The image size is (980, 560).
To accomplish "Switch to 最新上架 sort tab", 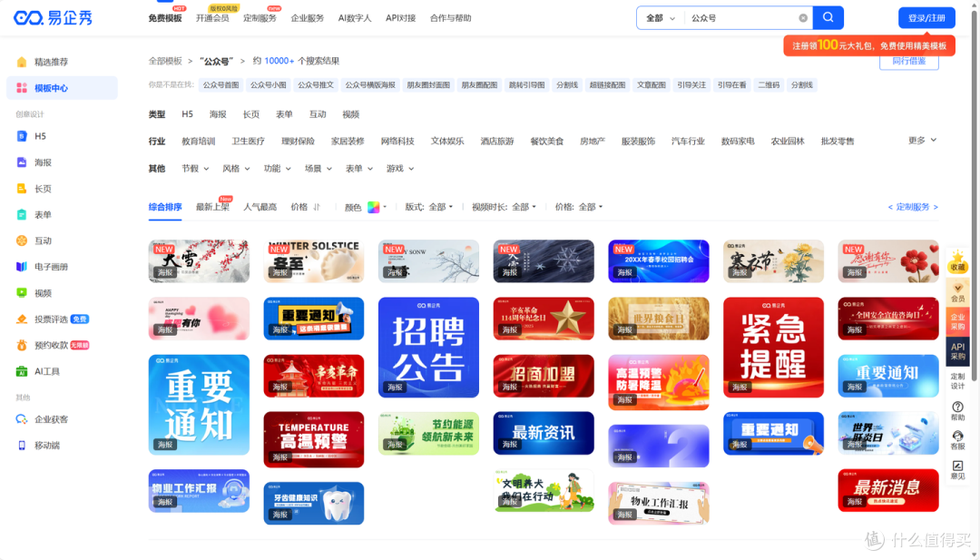I will (x=212, y=207).
